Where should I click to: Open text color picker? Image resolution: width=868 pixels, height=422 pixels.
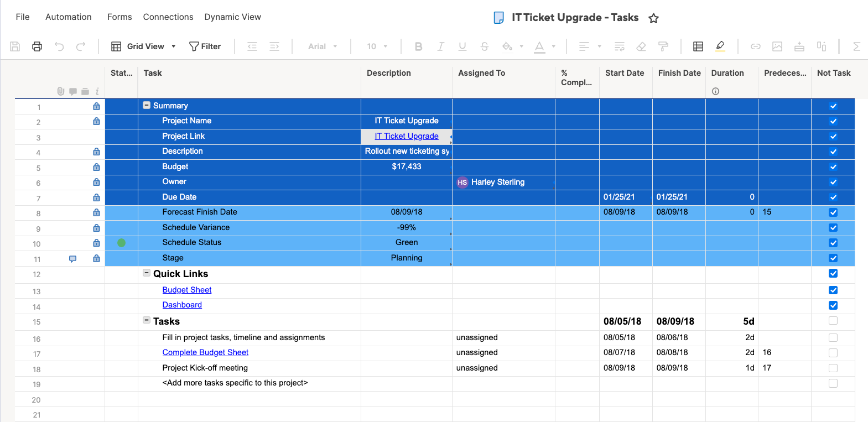(539, 47)
